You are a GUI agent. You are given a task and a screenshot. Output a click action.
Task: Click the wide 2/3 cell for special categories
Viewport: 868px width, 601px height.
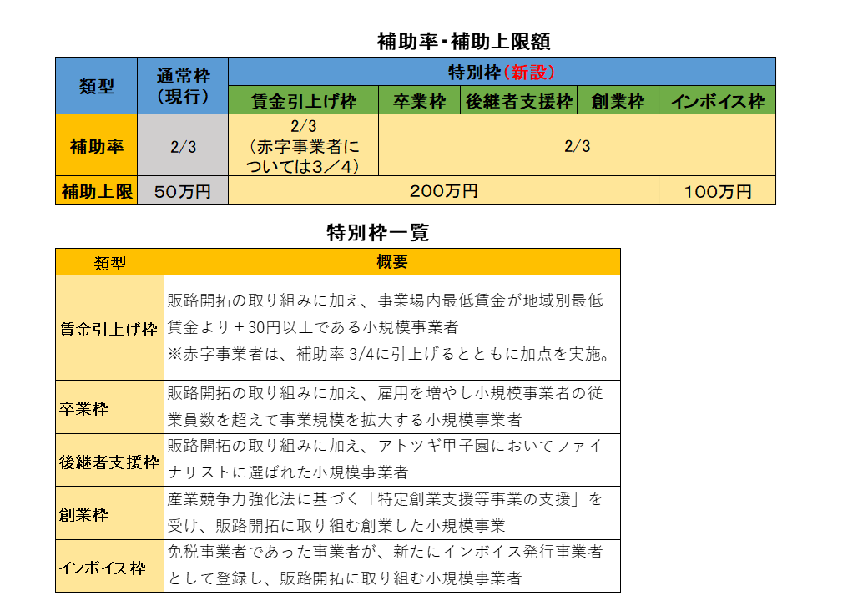(x=577, y=145)
